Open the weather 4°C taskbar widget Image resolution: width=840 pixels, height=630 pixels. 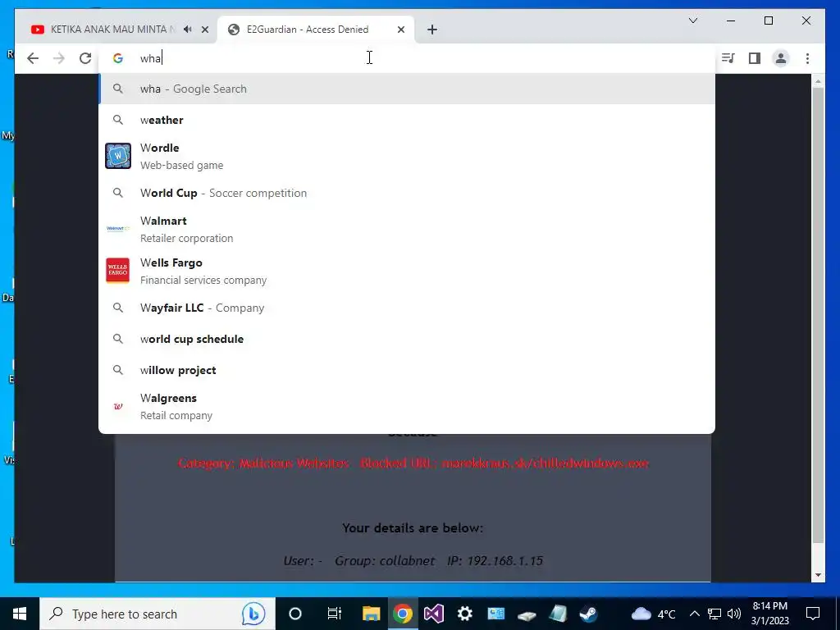pyautogui.click(x=654, y=614)
